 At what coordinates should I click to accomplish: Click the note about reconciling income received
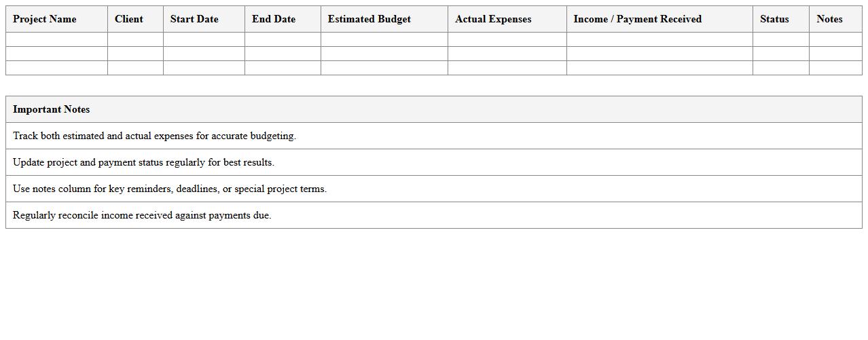point(142,215)
